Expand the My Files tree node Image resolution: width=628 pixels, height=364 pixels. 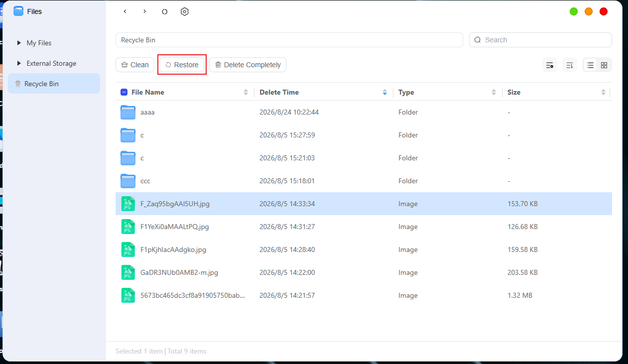19,43
